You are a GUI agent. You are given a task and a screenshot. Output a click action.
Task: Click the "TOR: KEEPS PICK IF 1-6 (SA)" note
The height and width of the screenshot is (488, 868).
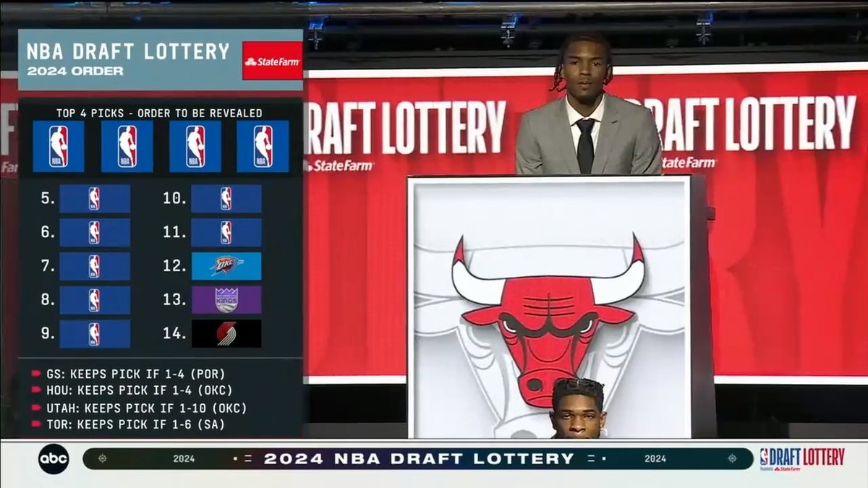(x=136, y=425)
